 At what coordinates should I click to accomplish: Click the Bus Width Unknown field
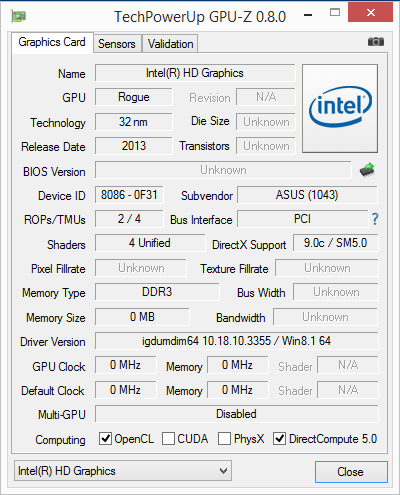[336, 292]
